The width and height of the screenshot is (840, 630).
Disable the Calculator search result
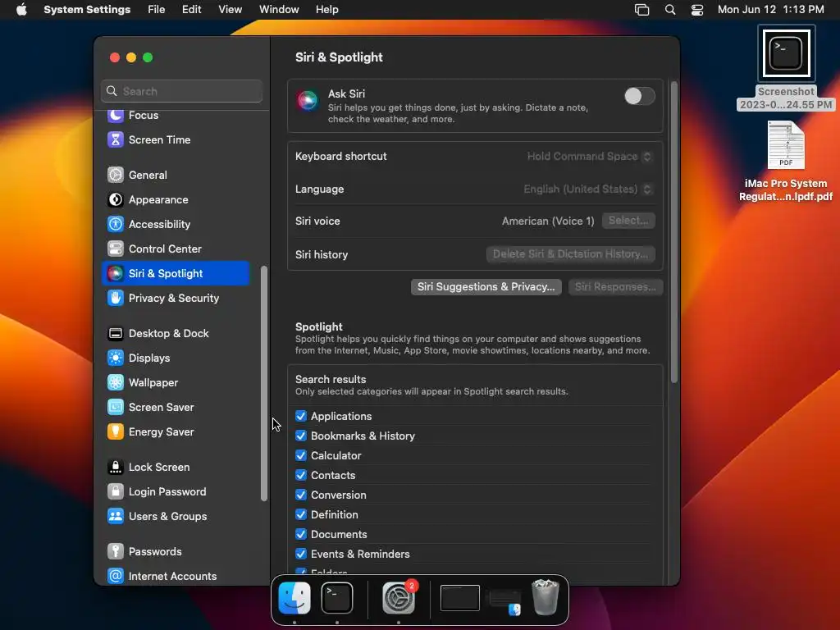click(301, 456)
